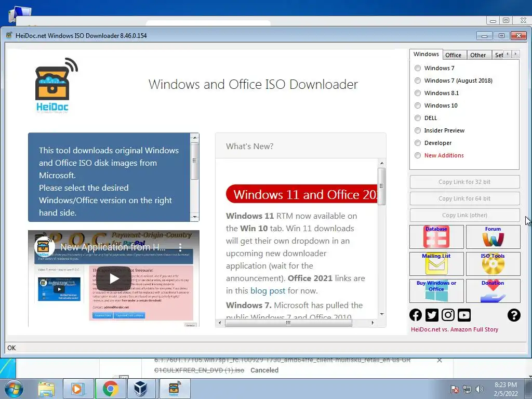532x399 pixels.
Task: Open HeiDoc Twitter icon
Action: point(432,315)
